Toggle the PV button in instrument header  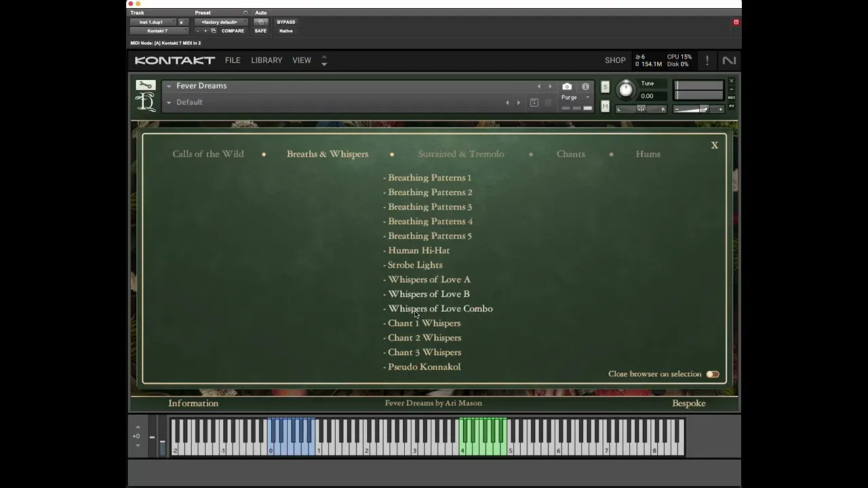click(731, 106)
